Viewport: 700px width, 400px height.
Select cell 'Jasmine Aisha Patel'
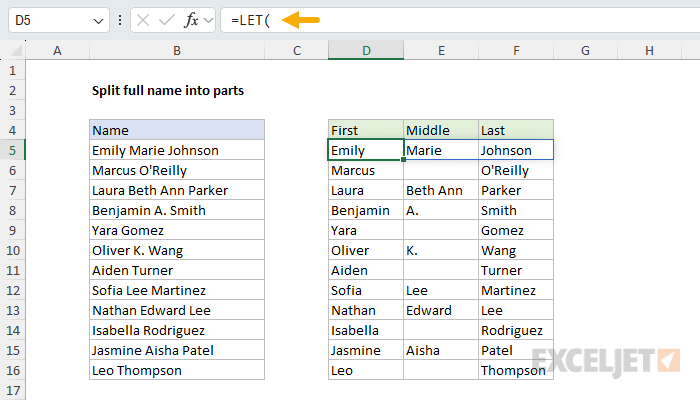tap(177, 350)
